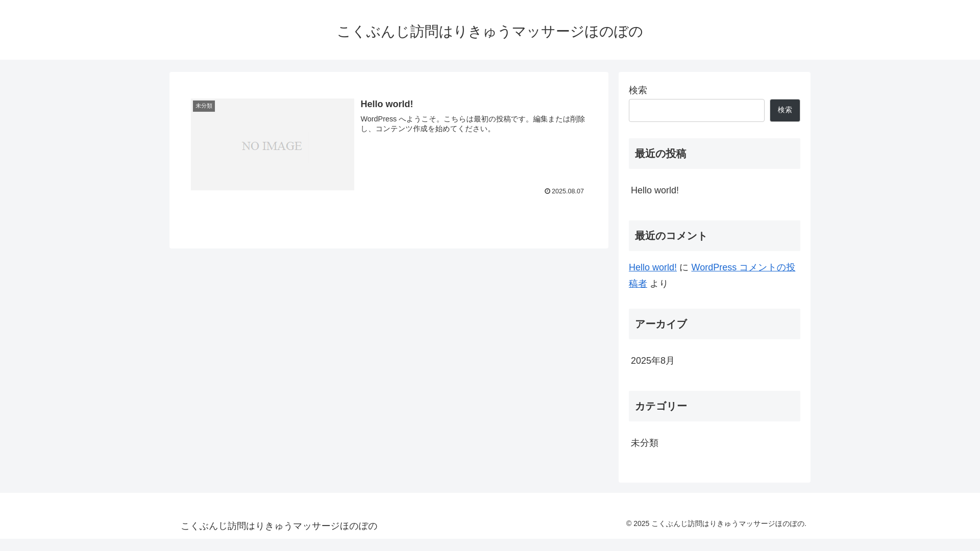Open the footer site name link

[279, 526]
